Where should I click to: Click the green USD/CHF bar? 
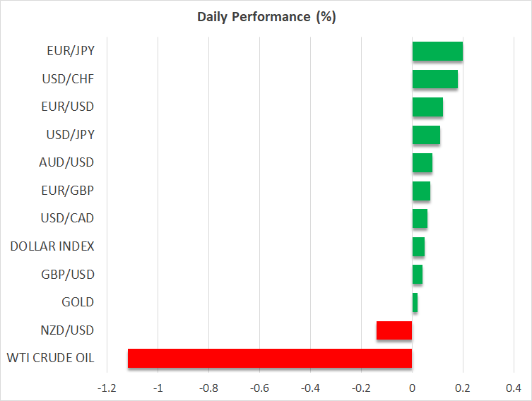435,79
